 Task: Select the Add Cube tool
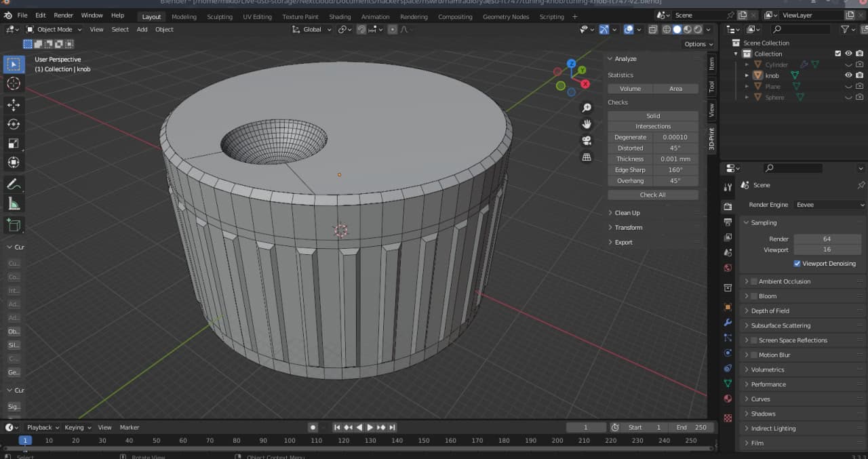[x=14, y=224]
